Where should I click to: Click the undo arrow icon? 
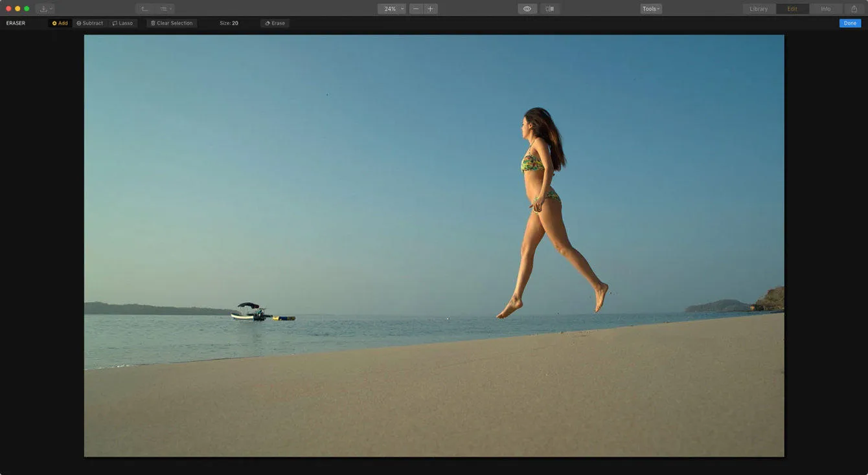tap(144, 9)
